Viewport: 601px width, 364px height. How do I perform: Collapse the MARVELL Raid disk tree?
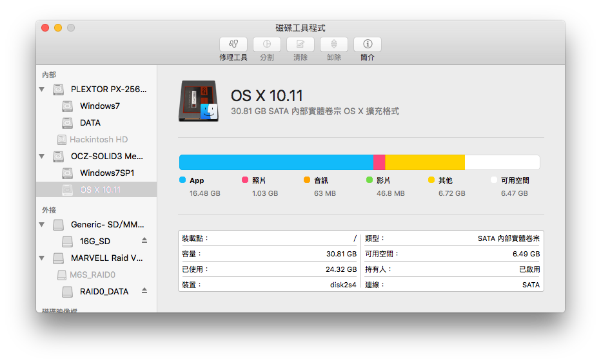[42, 258]
